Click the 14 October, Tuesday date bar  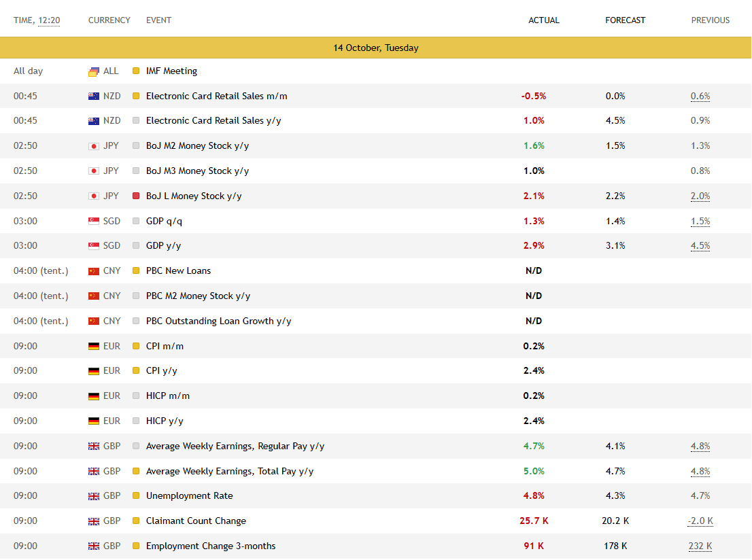(x=375, y=48)
